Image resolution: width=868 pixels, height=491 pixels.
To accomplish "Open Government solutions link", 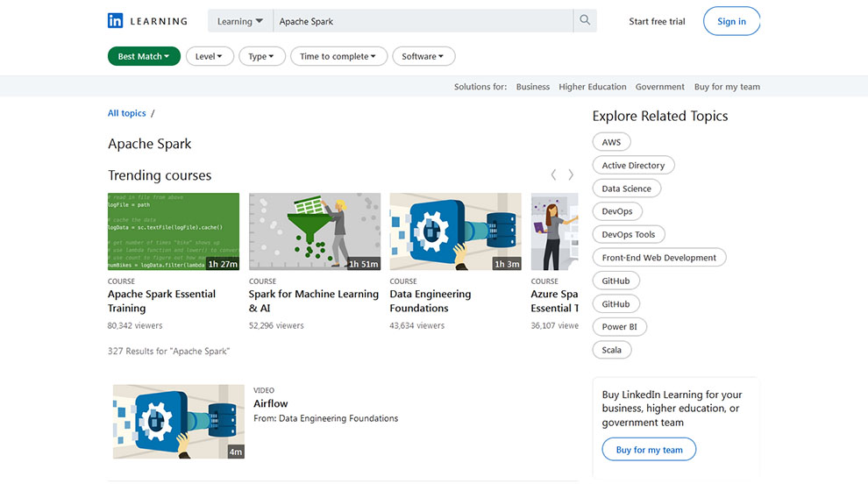I will pyautogui.click(x=660, y=86).
